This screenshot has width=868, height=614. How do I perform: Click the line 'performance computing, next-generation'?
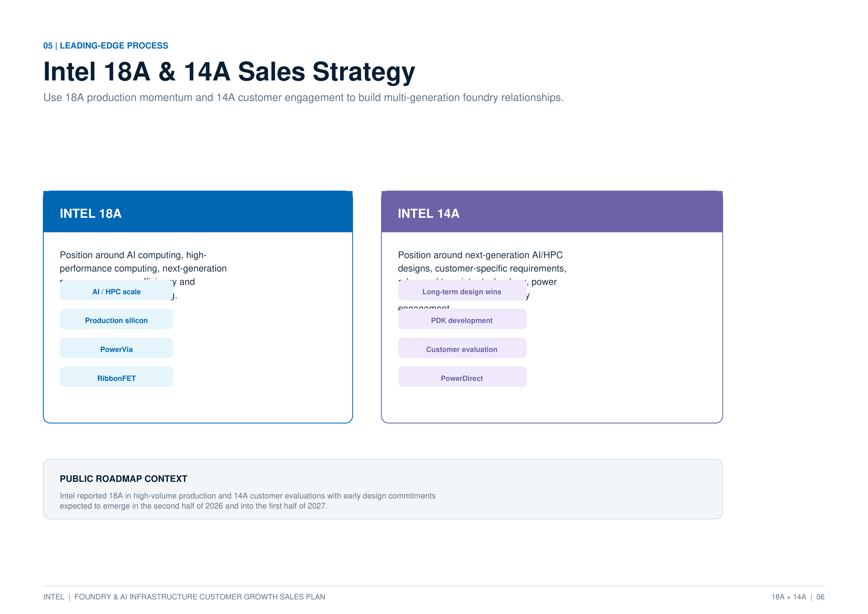[x=143, y=269]
